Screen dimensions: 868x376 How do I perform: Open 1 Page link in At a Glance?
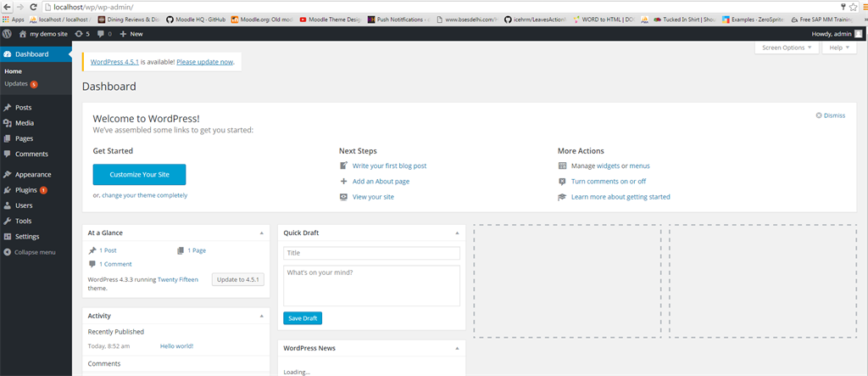[x=197, y=250]
